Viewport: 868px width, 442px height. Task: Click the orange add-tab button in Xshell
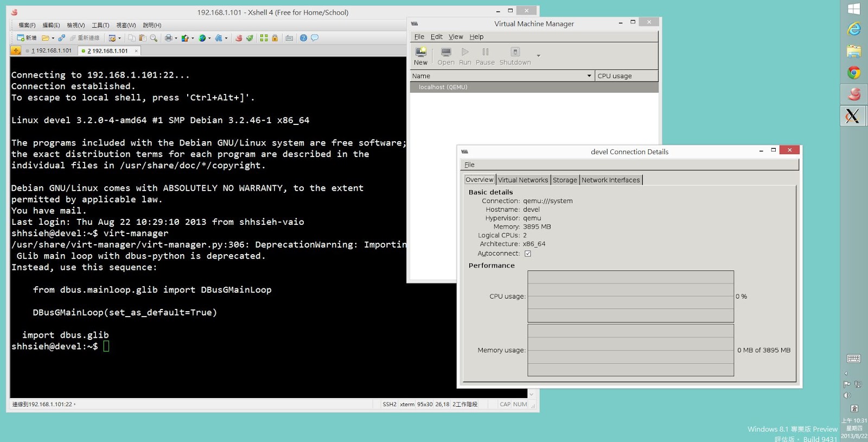[16, 50]
